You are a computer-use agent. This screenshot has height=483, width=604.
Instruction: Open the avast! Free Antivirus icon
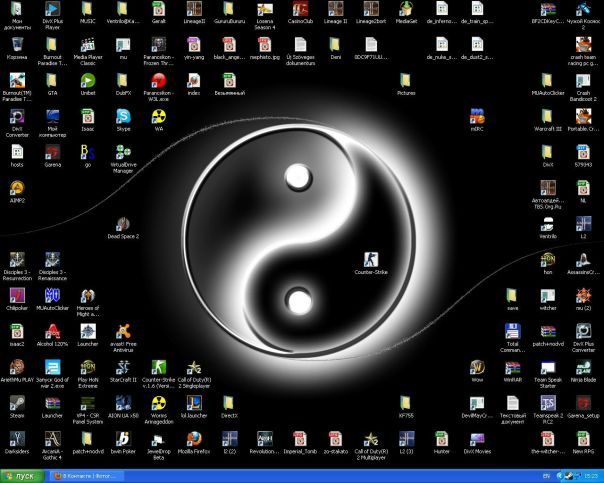[x=123, y=332]
